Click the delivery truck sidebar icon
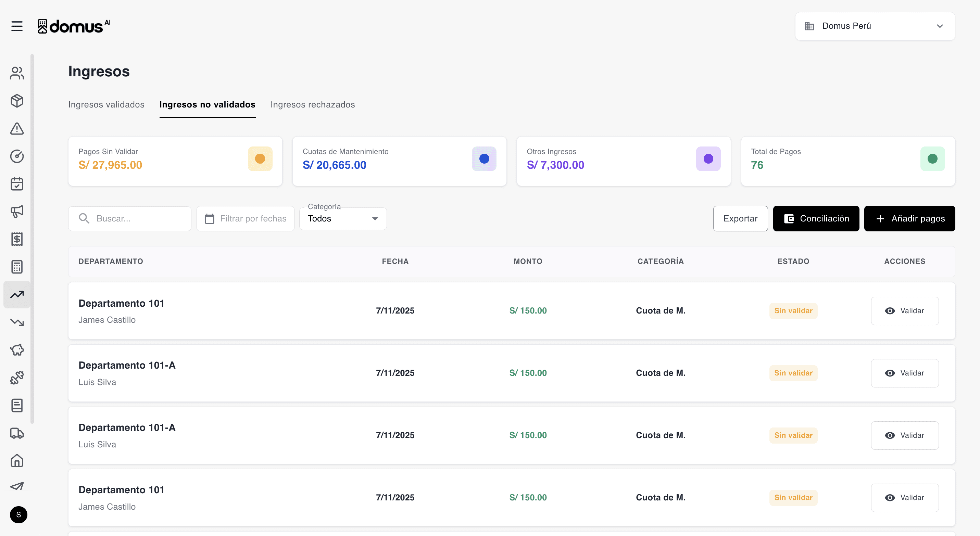980x536 pixels. pyautogui.click(x=17, y=433)
